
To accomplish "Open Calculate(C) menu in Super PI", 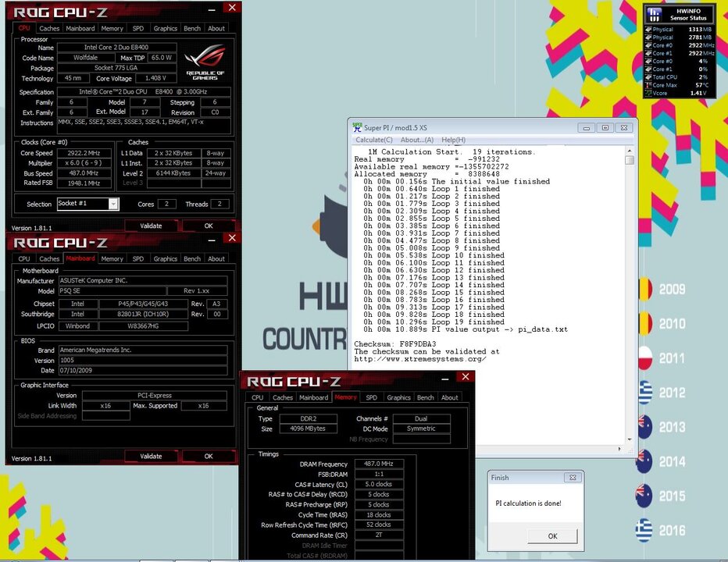I will [x=373, y=140].
